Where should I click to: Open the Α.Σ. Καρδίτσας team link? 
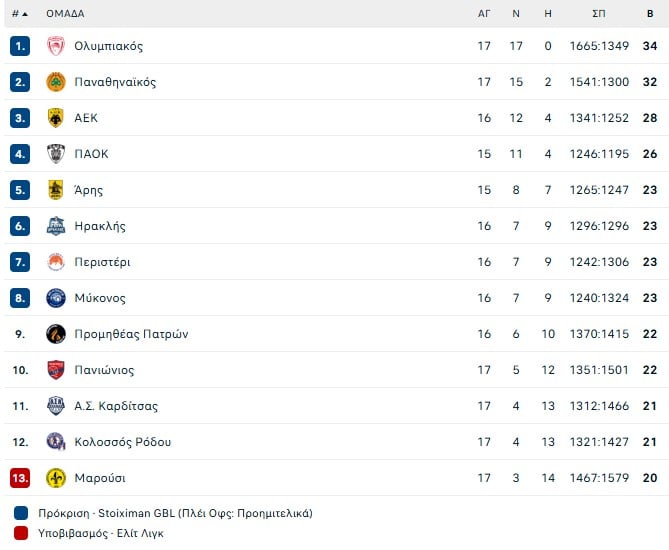116,406
